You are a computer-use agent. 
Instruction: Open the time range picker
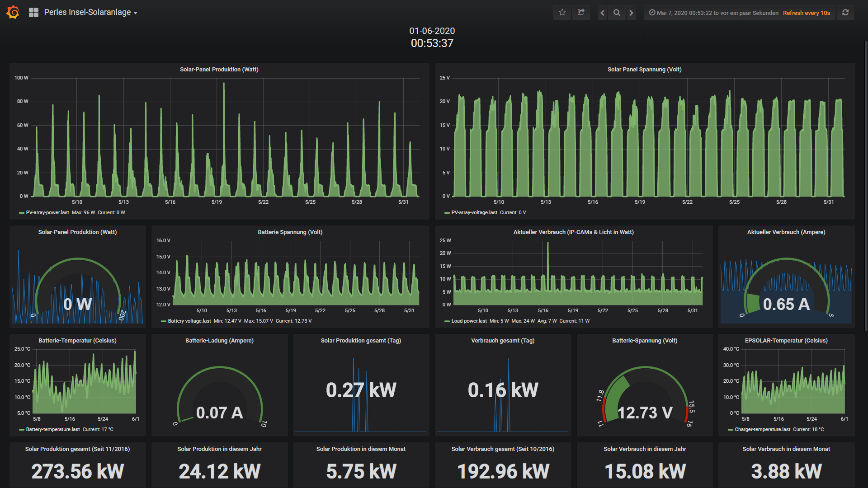coord(714,13)
